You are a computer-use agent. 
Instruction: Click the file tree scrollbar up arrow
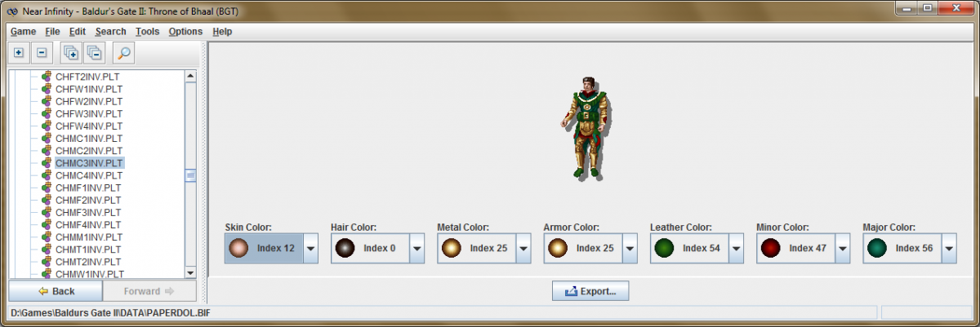(x=190, y=77)
